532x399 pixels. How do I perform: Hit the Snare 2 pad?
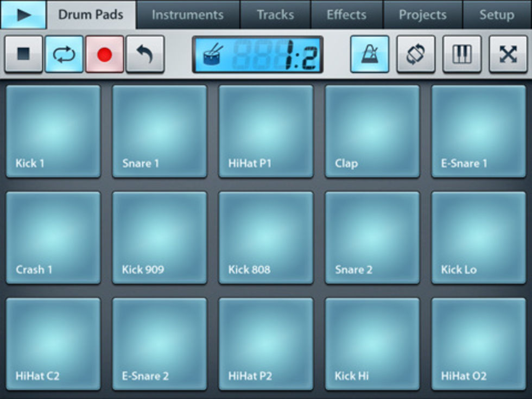click(372, 238)
